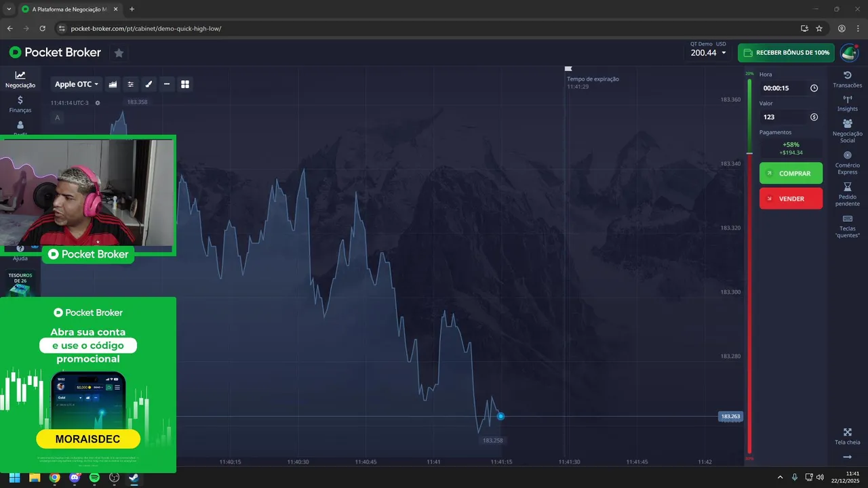Open the Chrome tab search dropdown
Viewport: 868px width, 488px height.
(x=9, y=9)
